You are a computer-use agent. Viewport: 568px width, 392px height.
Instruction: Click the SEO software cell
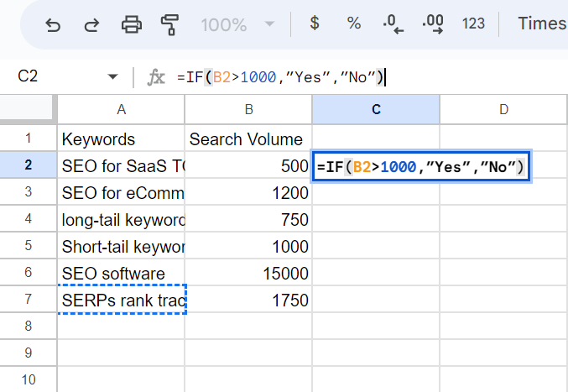(x=121, y=273)
